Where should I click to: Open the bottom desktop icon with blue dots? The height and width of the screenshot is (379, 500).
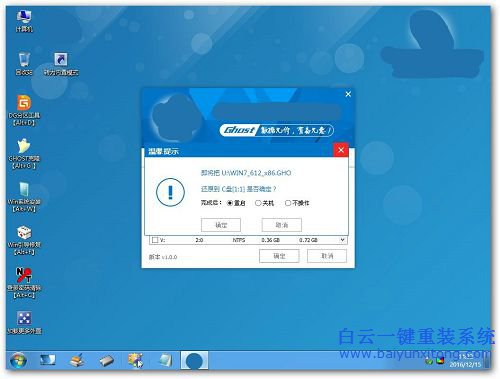[24, 322]
